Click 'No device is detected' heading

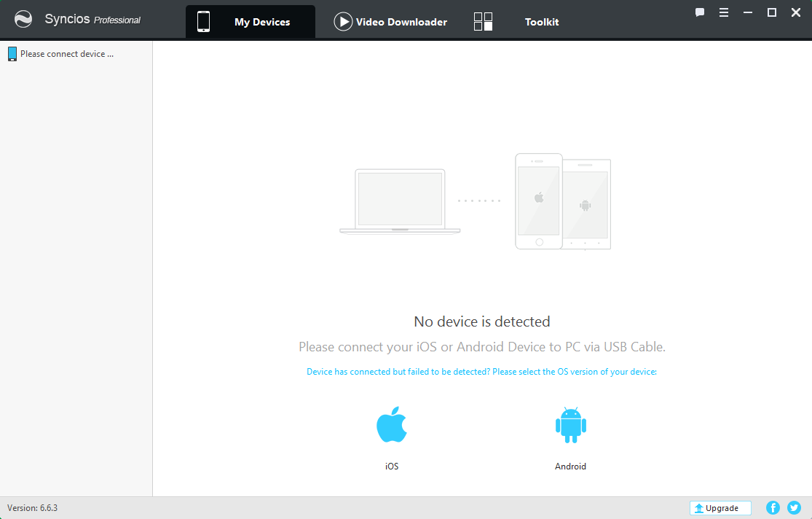coord(482,321)
